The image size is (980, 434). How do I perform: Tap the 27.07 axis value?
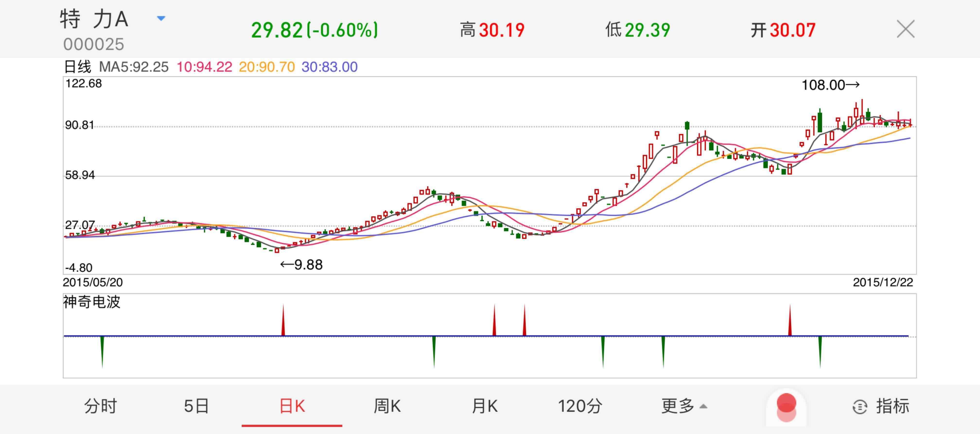pyautogui.click(x=80, y=225)
